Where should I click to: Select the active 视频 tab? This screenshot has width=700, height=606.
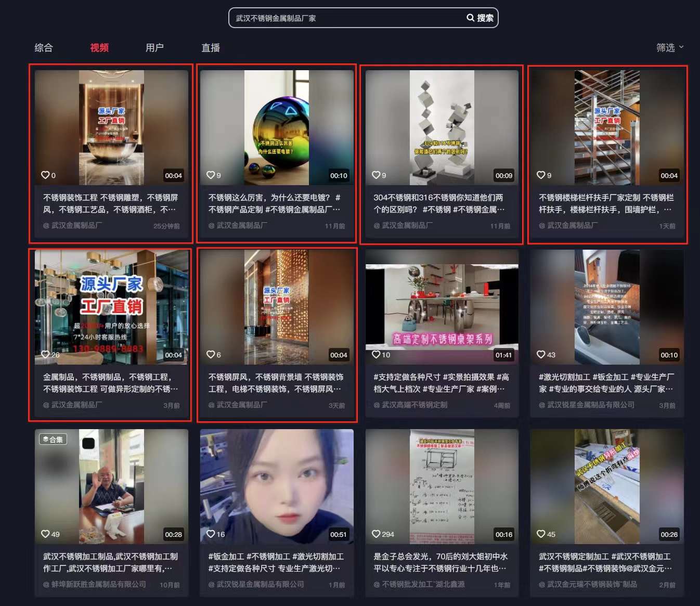(99, 48)
